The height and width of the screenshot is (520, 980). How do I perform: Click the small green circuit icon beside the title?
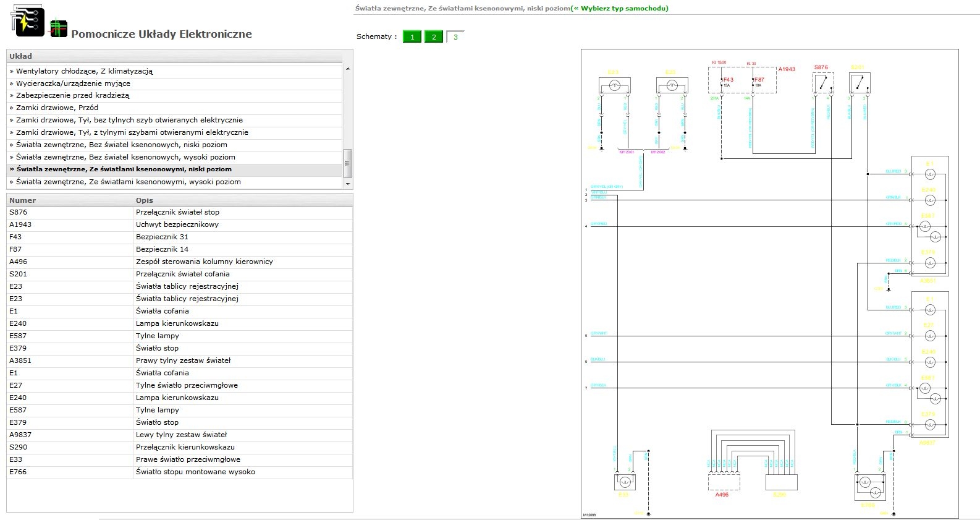59,28
